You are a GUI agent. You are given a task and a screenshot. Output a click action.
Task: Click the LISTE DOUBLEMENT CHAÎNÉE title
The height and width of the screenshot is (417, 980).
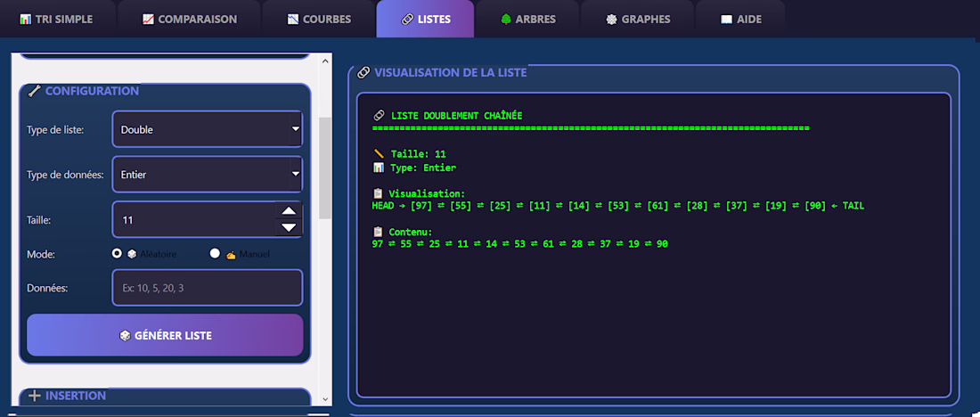[x=457, y=116]
